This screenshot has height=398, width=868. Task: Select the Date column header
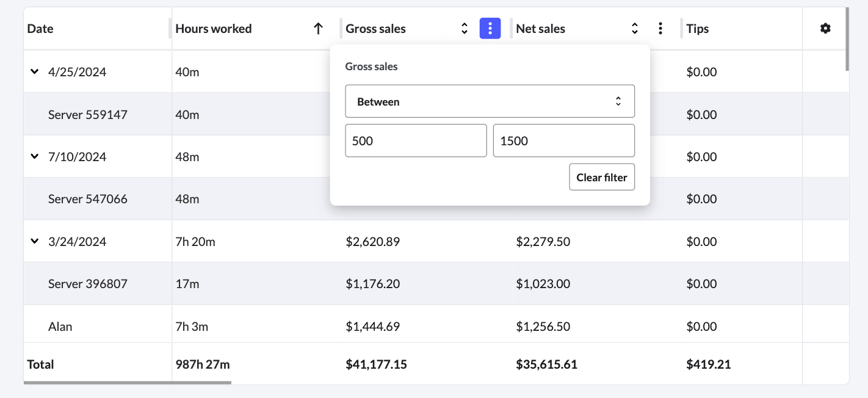click(40, 28)
